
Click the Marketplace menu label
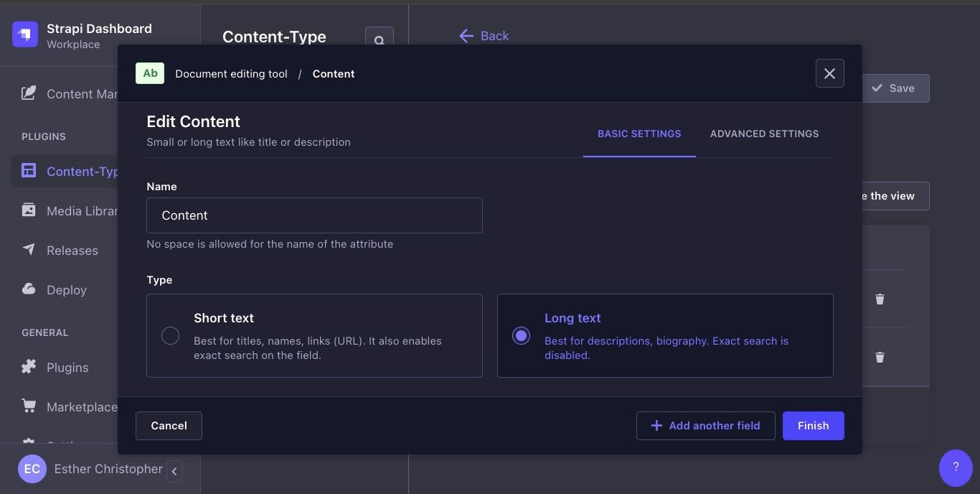coord(82,407)
